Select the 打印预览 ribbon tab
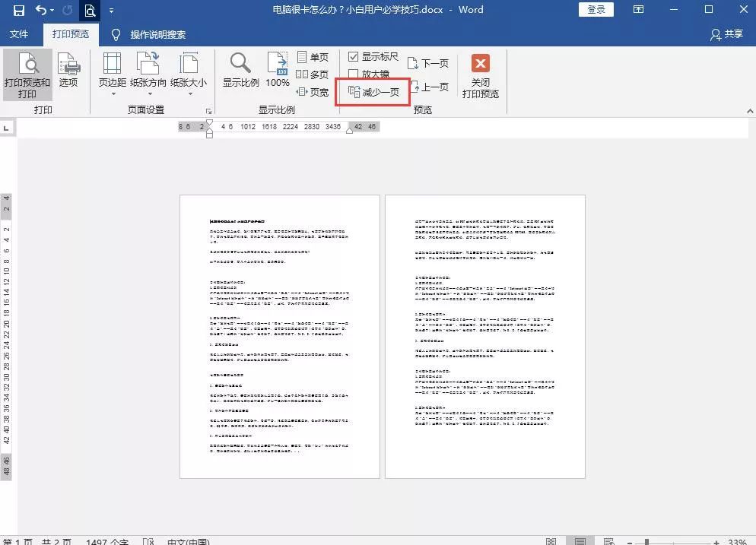 point(69,34)
